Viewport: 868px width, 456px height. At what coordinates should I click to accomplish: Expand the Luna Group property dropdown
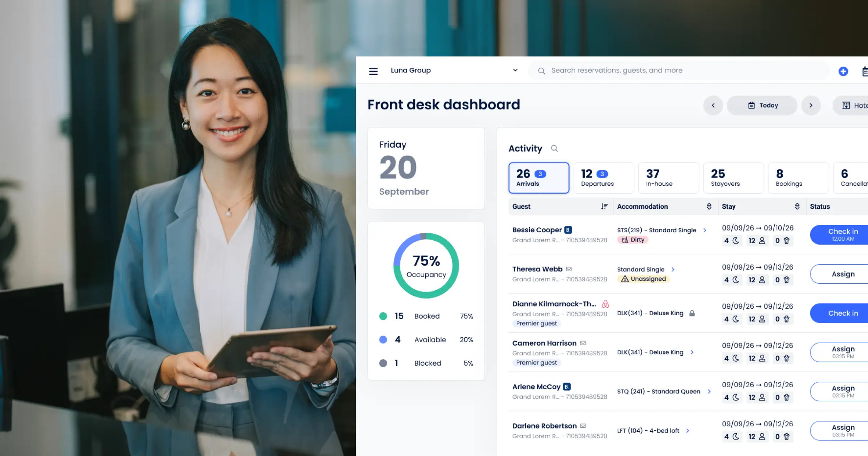coord(515,70)
